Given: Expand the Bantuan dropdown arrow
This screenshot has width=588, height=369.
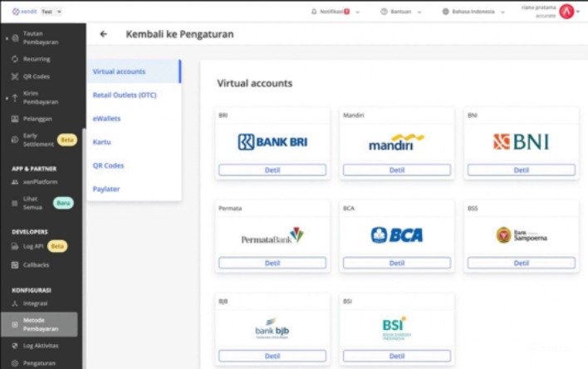Looking at the screenshot, I should tap(419, 12).
